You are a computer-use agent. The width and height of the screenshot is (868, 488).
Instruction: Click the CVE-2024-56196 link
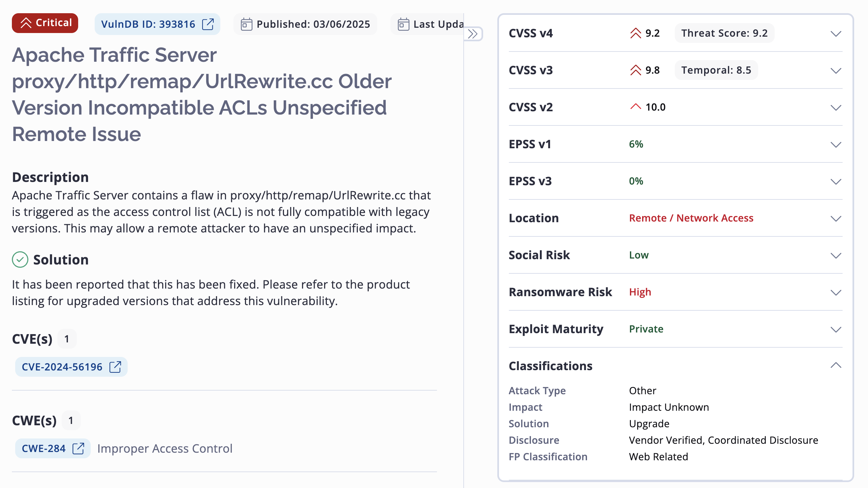click(x=62, y=367)
